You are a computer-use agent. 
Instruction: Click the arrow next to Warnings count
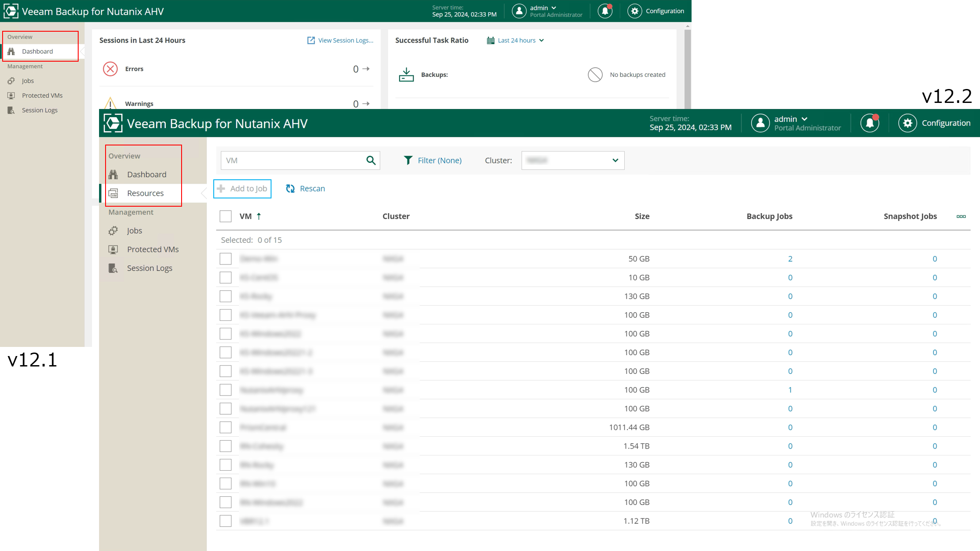click(366, 103)
